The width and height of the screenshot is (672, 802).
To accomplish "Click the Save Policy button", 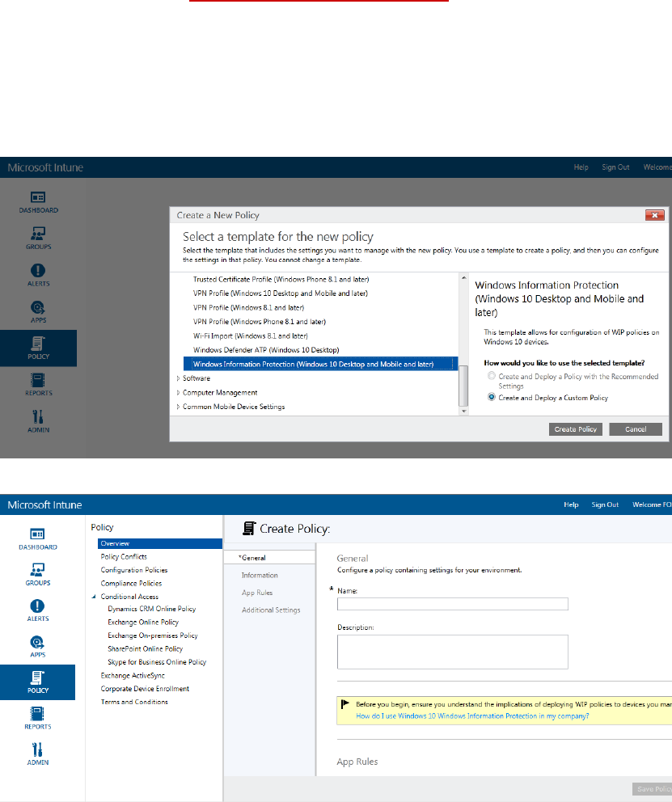I will click(x=652, y=789).
